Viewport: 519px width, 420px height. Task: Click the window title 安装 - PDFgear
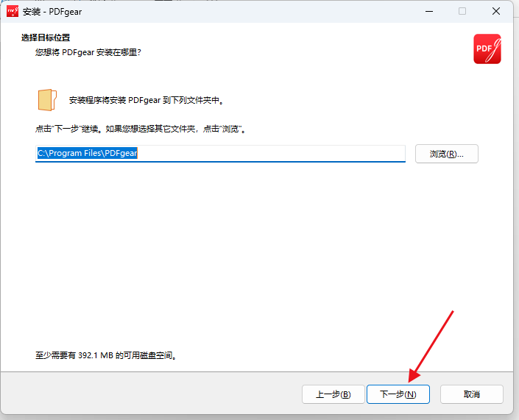[52, 12]
